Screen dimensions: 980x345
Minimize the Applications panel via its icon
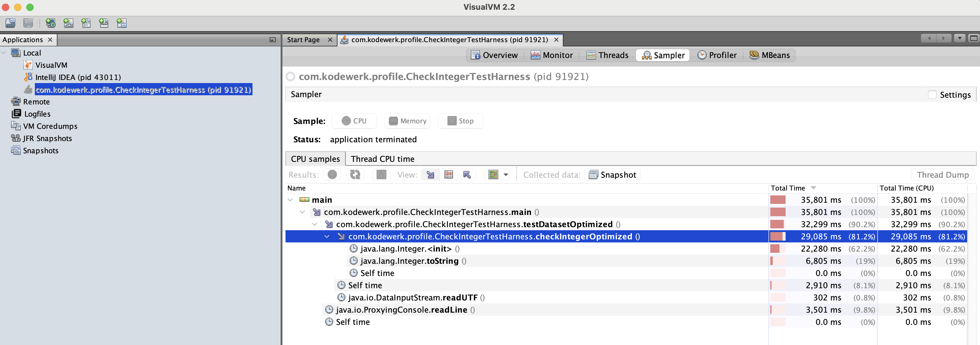[272, 39]
